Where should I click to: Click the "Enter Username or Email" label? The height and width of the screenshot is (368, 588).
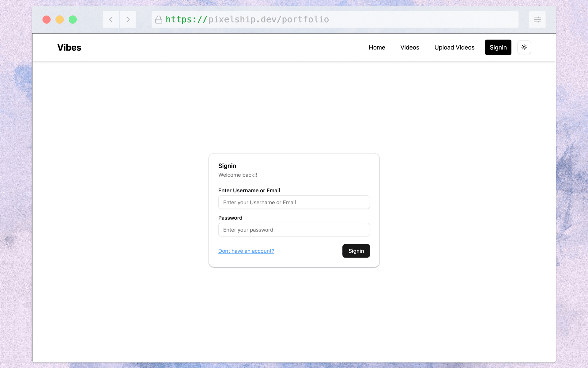point(249,190)
